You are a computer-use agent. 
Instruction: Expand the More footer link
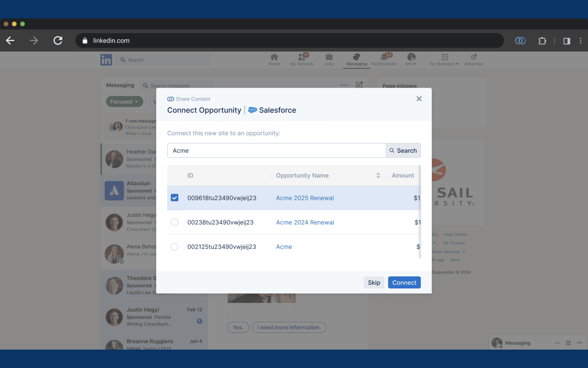(x=455, y=260)
